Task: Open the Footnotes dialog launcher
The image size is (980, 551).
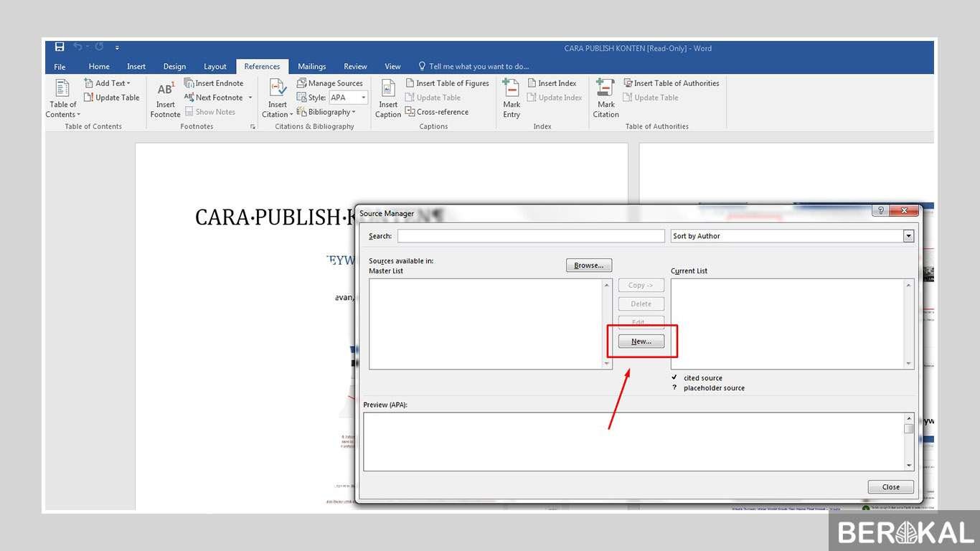Action: coord(253,127)
